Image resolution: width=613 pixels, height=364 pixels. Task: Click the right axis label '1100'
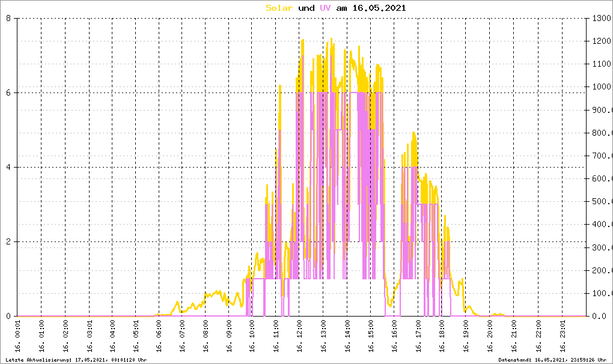602,64
